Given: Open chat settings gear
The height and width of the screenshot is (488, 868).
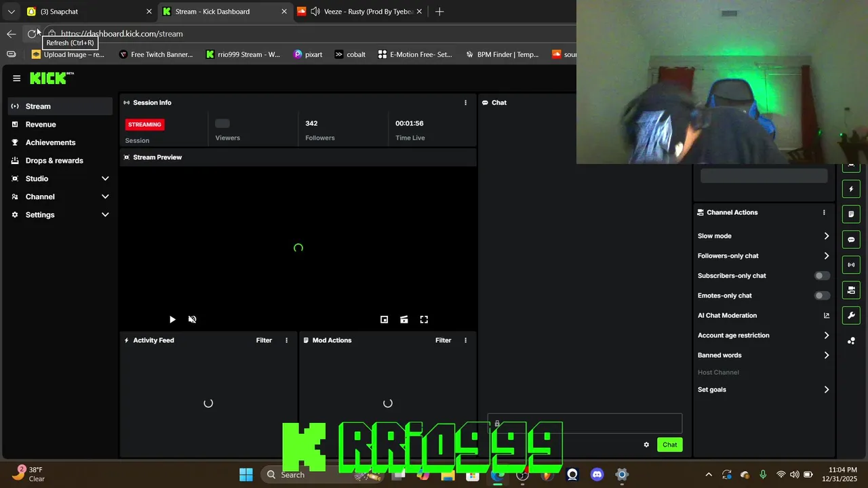Looking at the screenshot, I should [646, 445].
